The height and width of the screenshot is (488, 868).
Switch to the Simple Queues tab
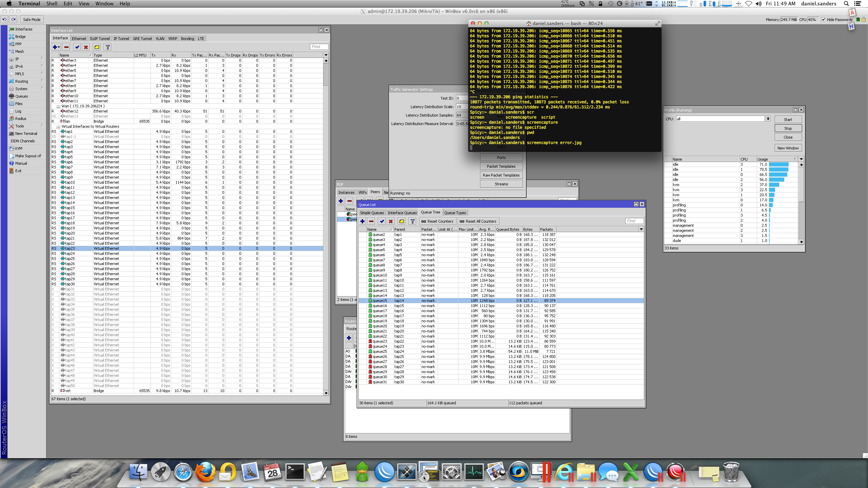[372, 213]
